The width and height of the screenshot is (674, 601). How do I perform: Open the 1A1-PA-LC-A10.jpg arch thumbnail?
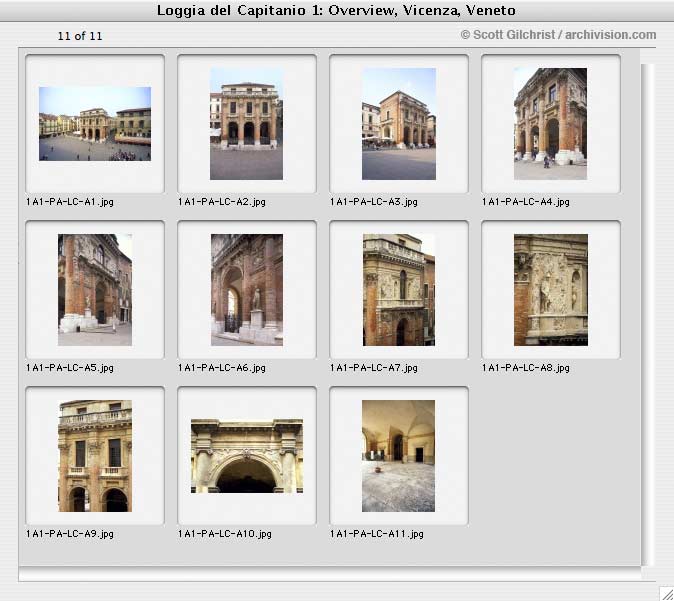[247, 456]
